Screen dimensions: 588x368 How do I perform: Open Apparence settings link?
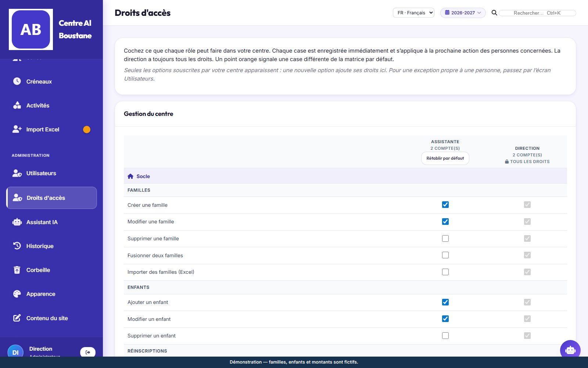pyautogui.click(x=51, y=294)
